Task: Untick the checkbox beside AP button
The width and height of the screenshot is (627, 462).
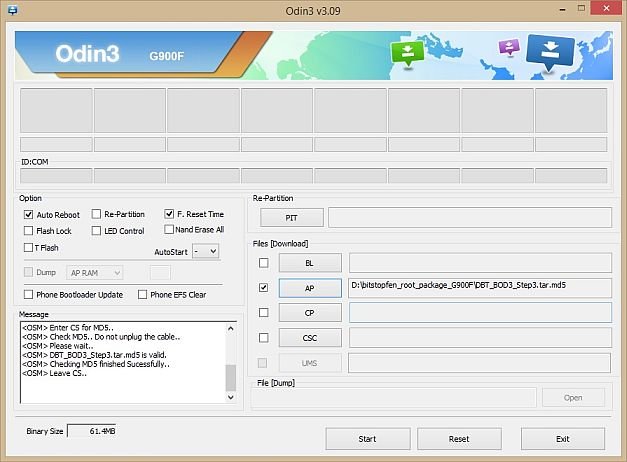Action: click(264, 288)
